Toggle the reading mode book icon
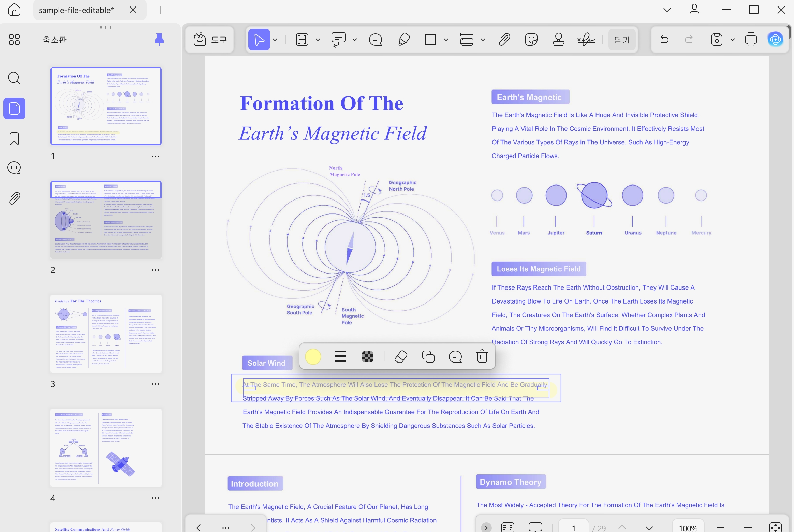 (x=508, y=528)
